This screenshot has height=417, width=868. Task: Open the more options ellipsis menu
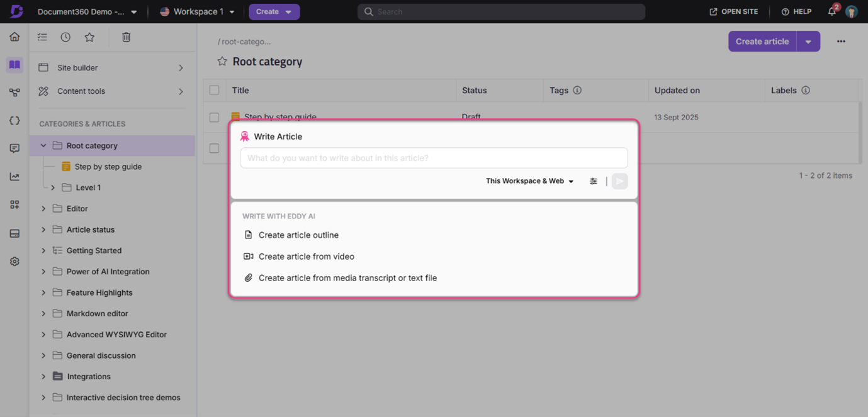click(x=841, y=42)
